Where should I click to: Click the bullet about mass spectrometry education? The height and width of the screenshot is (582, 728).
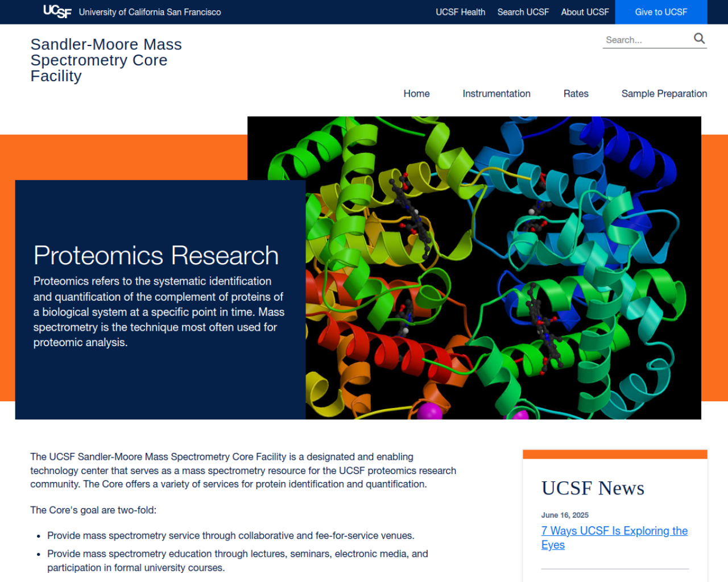pyautogui.click(x=238, y=560)
